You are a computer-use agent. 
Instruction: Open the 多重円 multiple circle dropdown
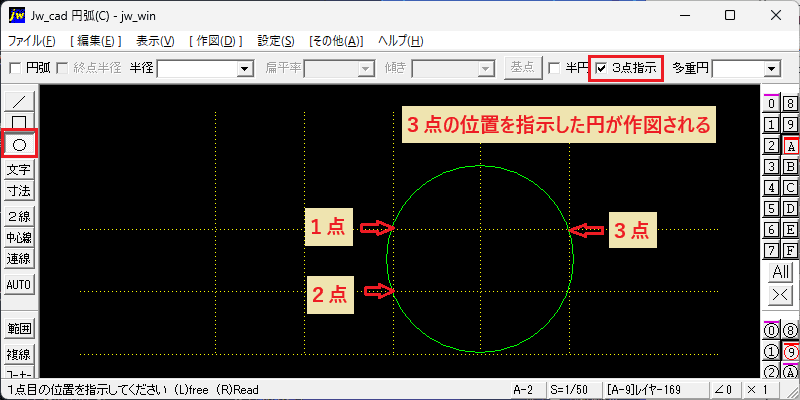(x=772, y=68)
